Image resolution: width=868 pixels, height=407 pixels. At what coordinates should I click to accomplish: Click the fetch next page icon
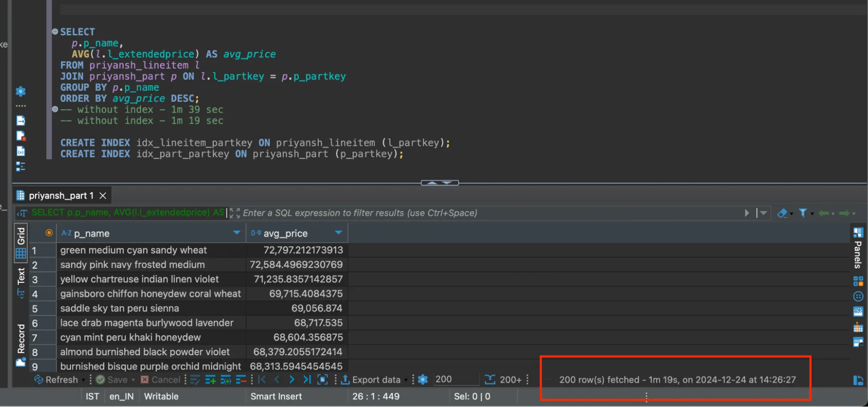tap(323, 380)
